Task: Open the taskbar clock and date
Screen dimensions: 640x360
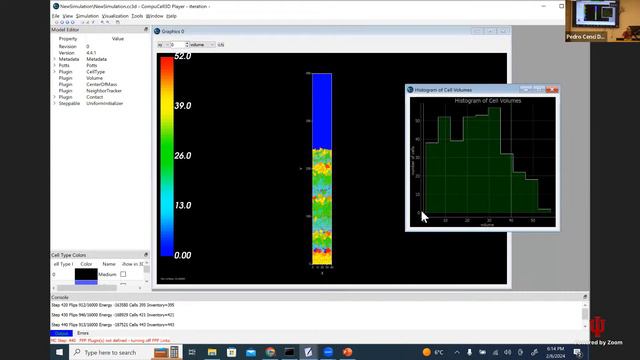Action: (555, 352)
